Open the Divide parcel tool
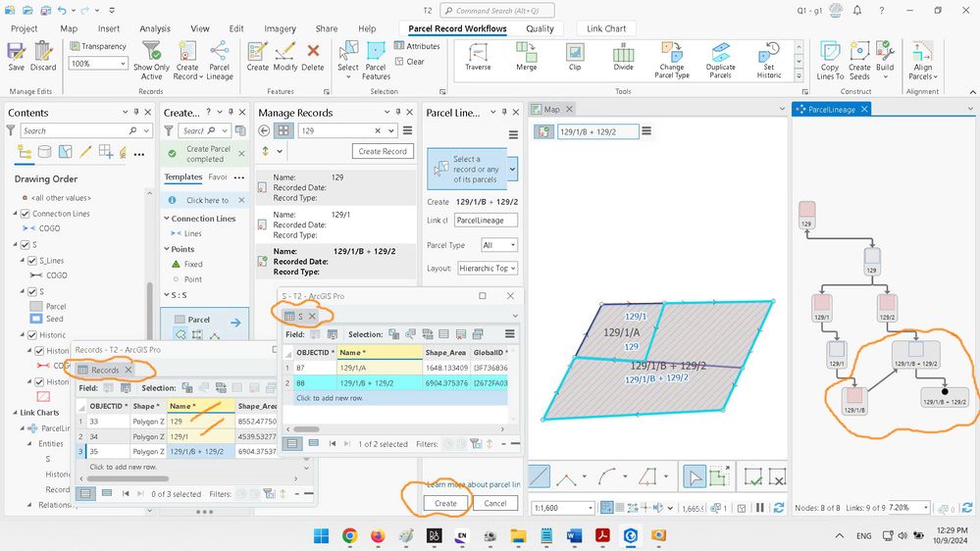Screen dimensions: 980x551 coord(623,56)
